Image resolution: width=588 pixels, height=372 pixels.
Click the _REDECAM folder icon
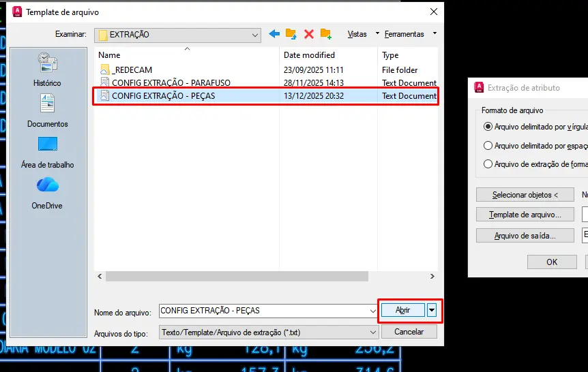point(104,69)
